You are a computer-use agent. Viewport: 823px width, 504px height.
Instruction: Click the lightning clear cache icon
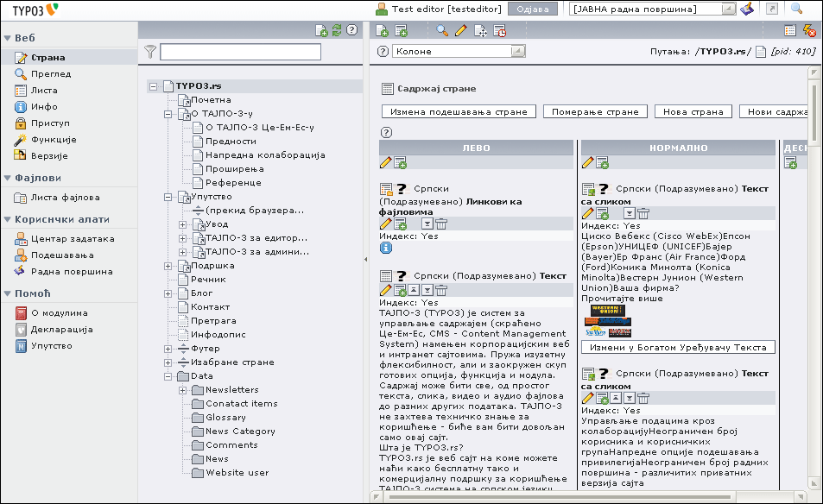coord(809,31)
